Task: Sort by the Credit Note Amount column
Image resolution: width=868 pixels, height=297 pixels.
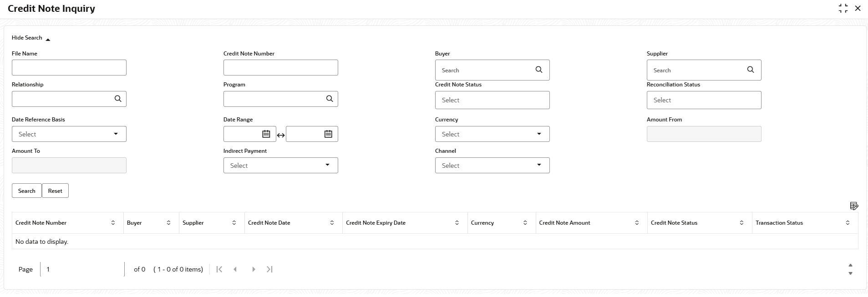Action: pos(637,223)
